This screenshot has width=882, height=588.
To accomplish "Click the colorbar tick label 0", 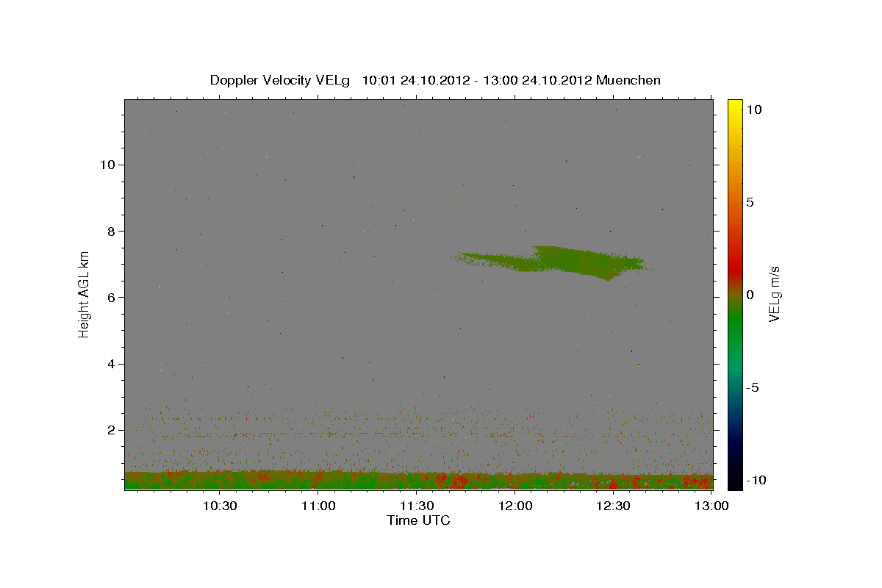I will 750,295.
